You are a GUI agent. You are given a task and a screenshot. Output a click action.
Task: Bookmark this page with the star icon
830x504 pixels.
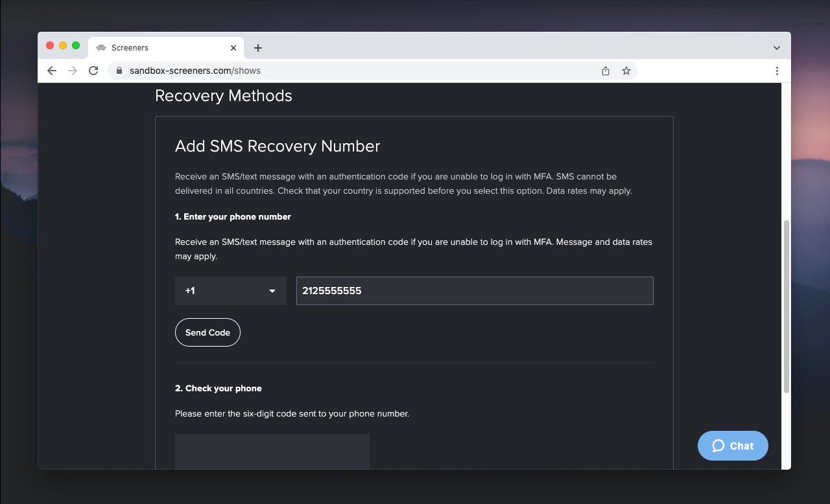626,71
